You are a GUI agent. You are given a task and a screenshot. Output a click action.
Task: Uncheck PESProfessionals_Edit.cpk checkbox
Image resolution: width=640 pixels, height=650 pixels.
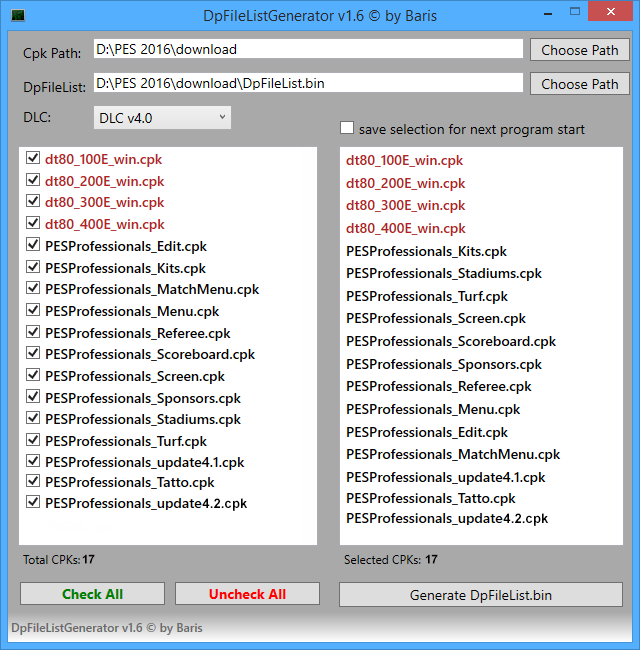pyautogui.click(x=33, y=245)
